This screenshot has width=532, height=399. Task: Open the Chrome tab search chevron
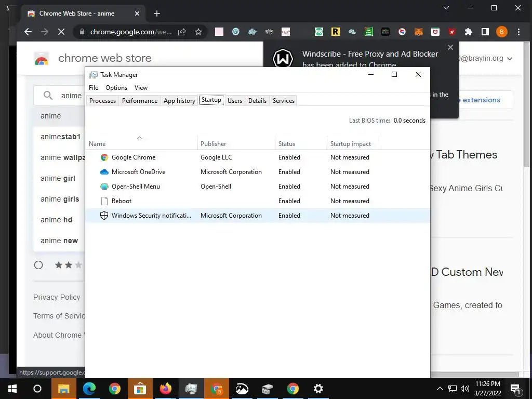pyautogui.click(x=446, y=8)
